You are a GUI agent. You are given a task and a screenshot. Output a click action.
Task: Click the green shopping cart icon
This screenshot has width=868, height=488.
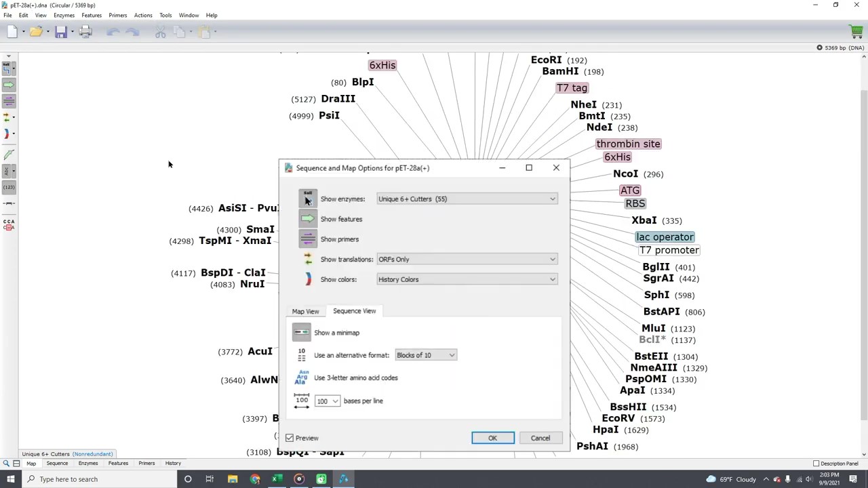856,32
